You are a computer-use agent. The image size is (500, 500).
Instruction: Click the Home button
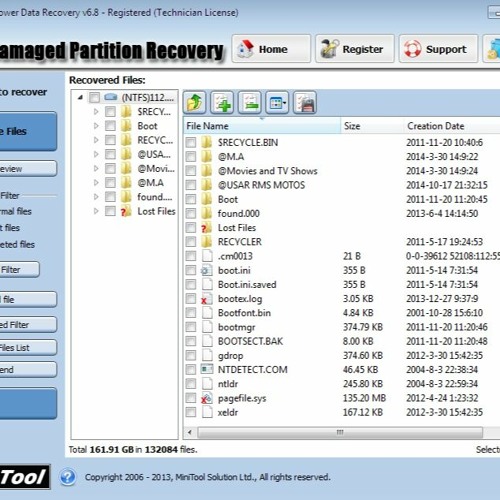[x=271, y=49]
